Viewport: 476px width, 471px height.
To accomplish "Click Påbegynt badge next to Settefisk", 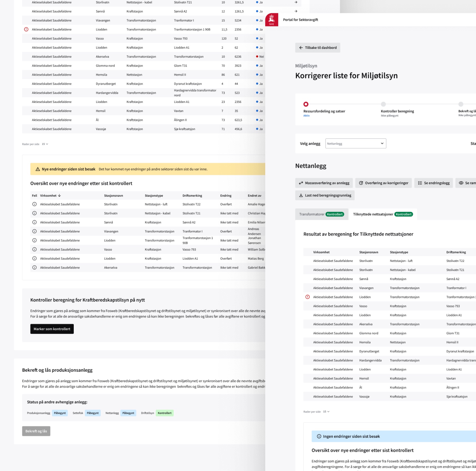I will pos(93,413).
